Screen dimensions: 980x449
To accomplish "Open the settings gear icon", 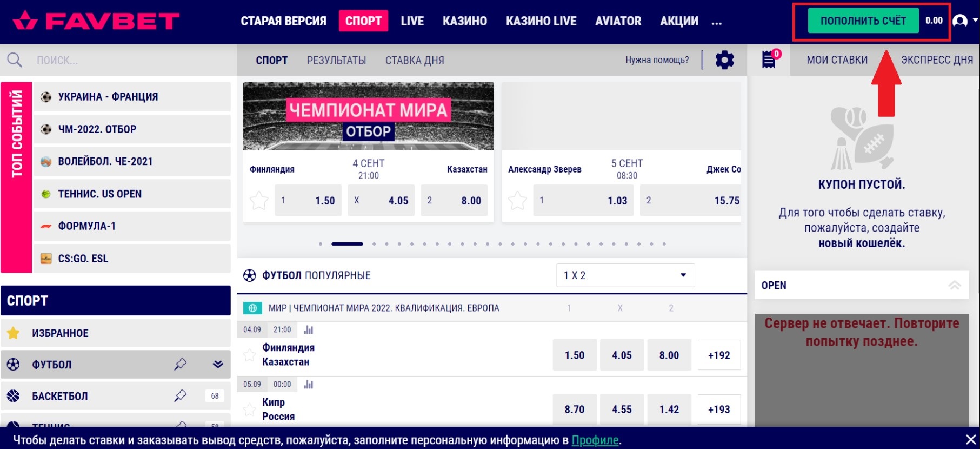I will pos(724,60).
